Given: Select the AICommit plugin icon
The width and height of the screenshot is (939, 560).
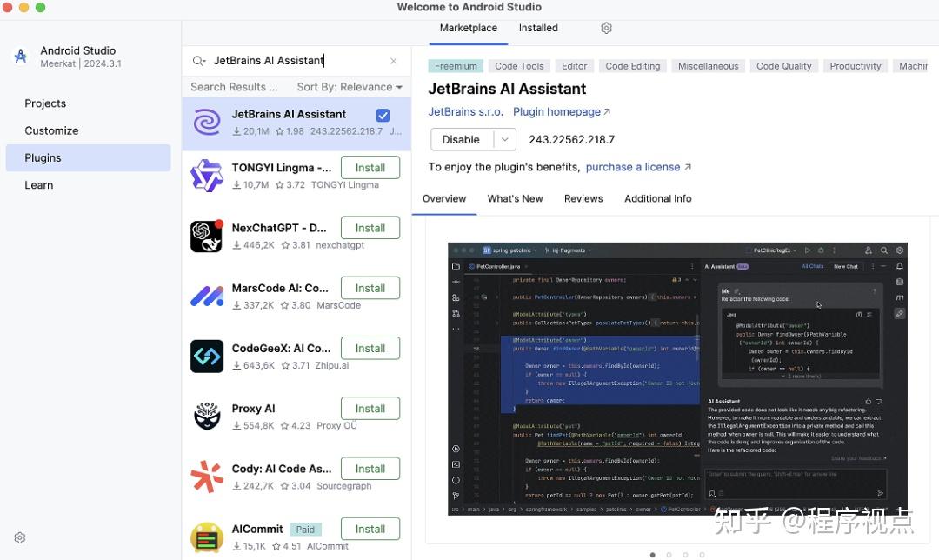Looking at the screenshot, I should click(x=206, y=537).
